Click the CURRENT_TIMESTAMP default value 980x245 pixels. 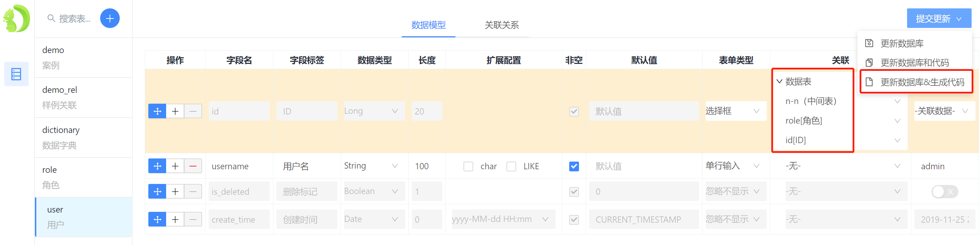pos(644,220)
